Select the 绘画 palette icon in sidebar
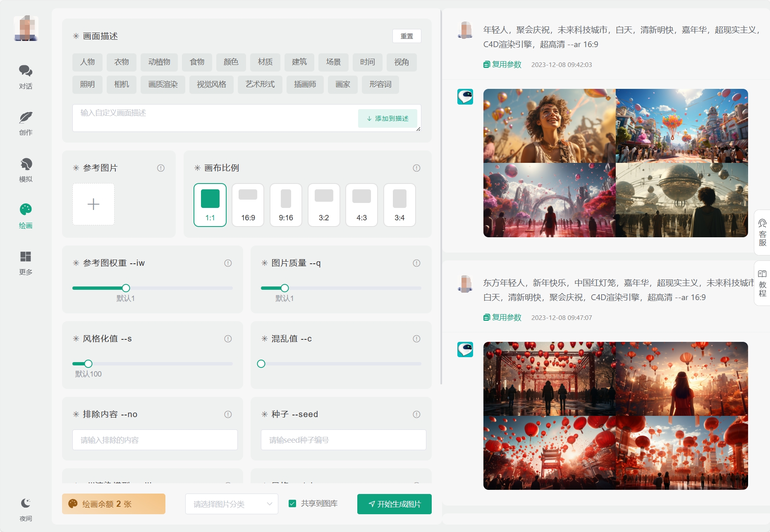The height and width of the screenshot is (532, 770). pos(26,210)
